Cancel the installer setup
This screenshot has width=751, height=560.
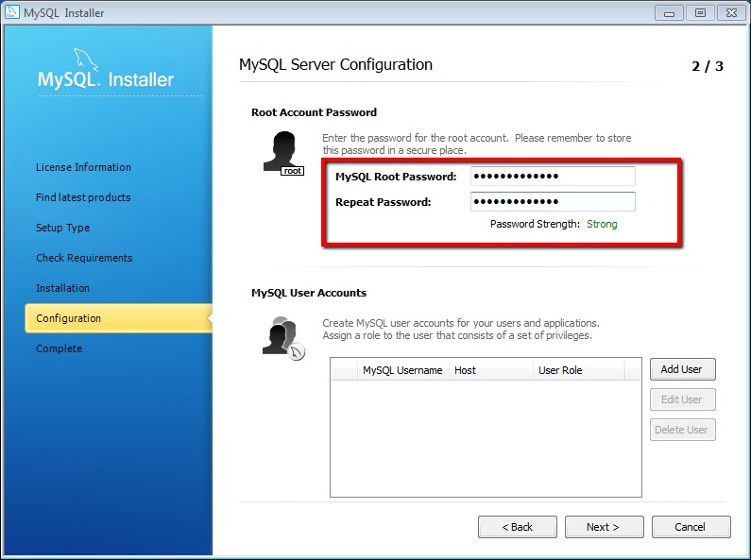pyautogui.click(x=691, y=527)
